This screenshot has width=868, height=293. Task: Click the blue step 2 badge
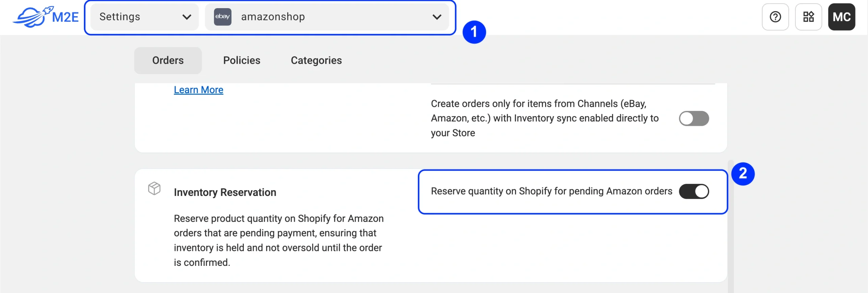tap(743, 174)
